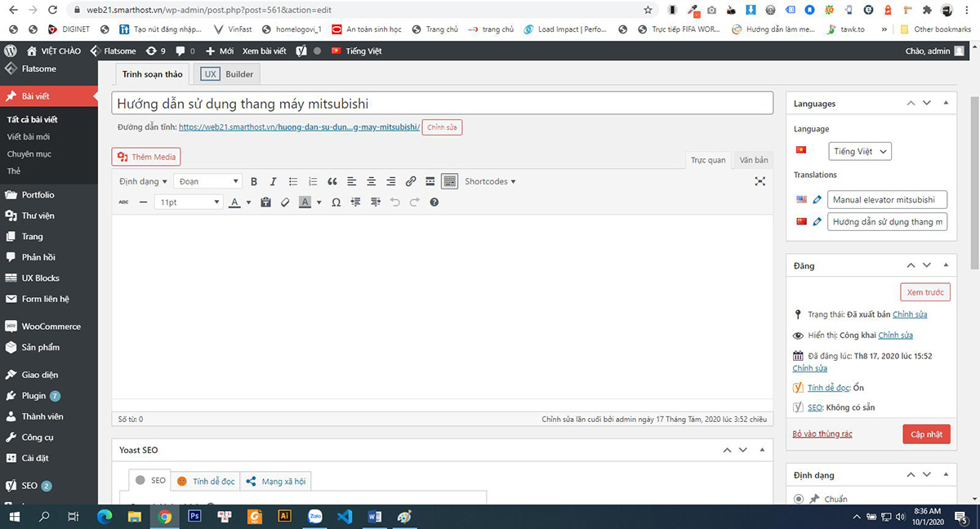Toggle the toolbar kitchen sink button

tap(449, 181)
